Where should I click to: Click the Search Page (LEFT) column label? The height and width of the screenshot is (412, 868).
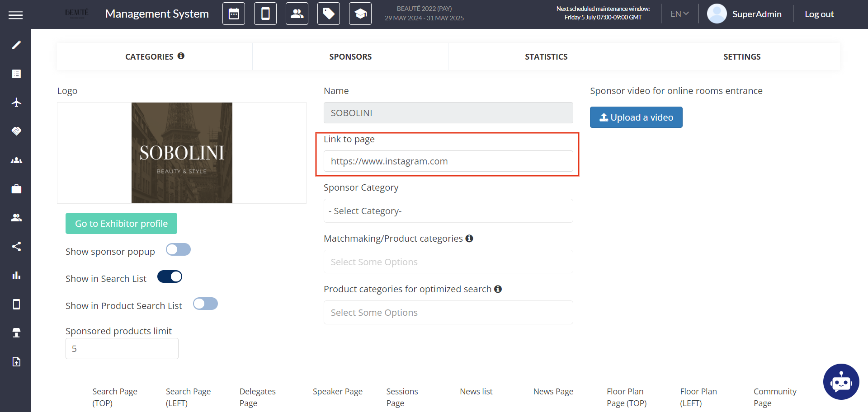pyautogui.click(x=188, y=397)
